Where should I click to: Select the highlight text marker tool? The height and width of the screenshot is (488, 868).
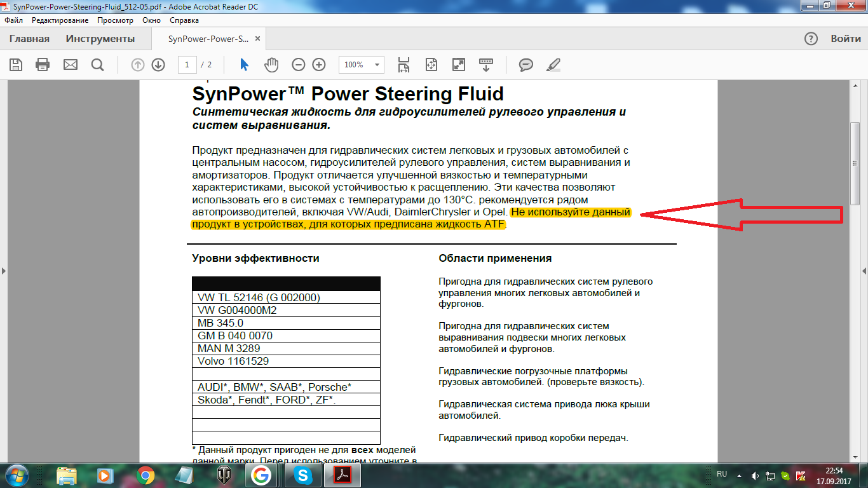(553, 64)
